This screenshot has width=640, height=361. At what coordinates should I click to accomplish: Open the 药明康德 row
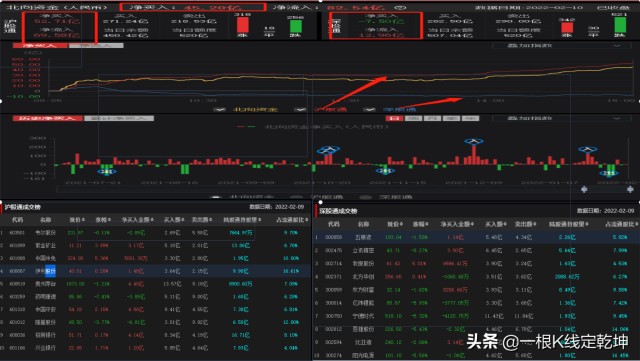(155, 296)
